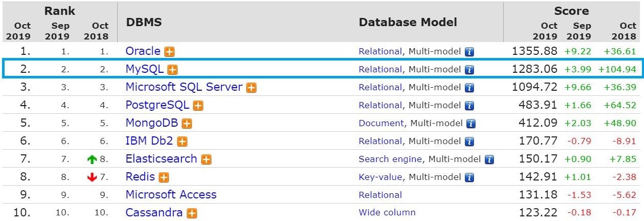644x221 pixels.
Task: Open the Microsoft SQL Server link
Action: pyautogui.click(x=184, y=87)
